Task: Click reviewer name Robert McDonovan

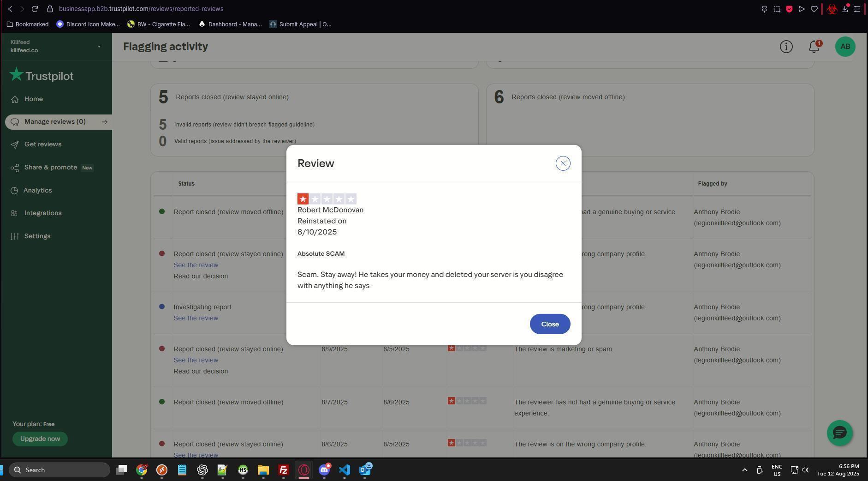Action: pyautogui.click(x=330, y=210)
